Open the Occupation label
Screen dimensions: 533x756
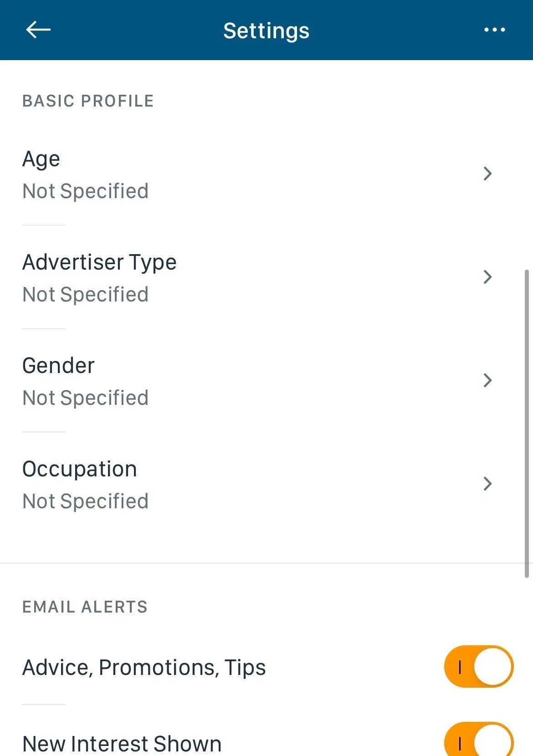80,469
